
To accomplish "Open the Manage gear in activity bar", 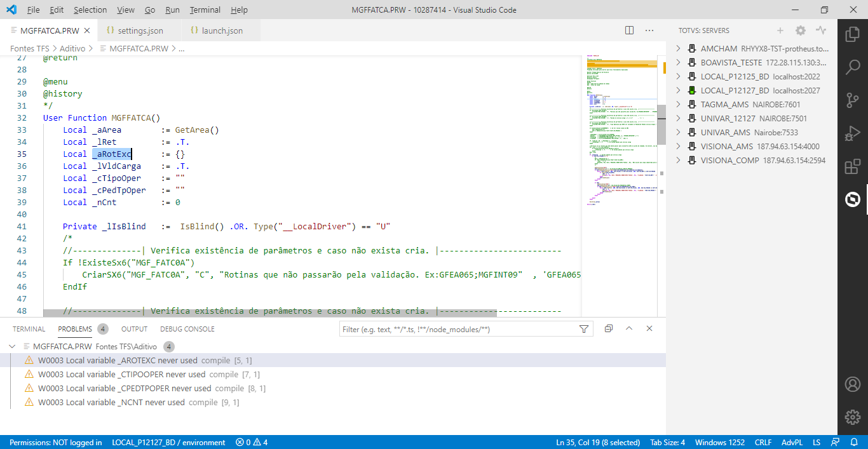I will tap(852, 417).
